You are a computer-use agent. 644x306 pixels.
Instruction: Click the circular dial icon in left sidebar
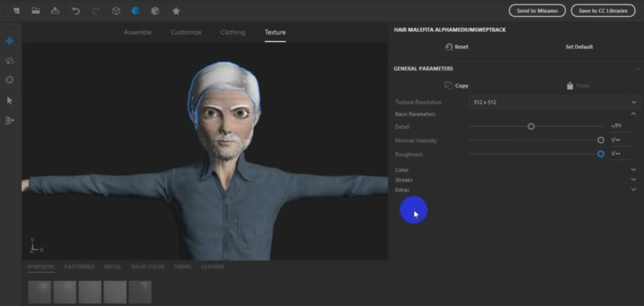pyautogui.click(x=10, y=80)
